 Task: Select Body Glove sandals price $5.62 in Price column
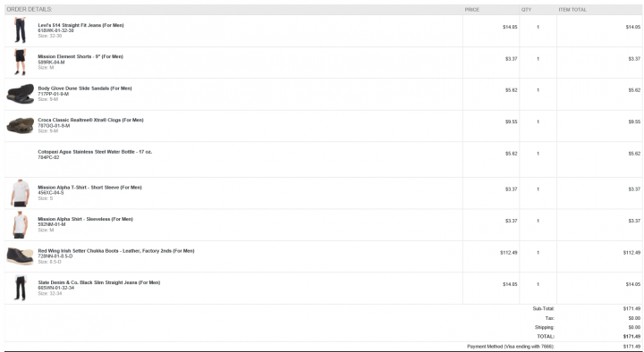[x=511, y=90]
